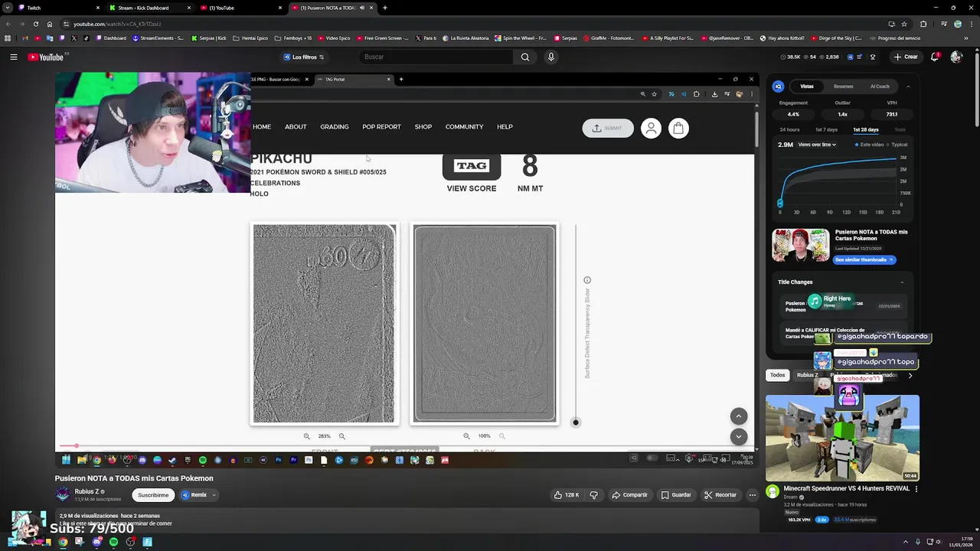Click the YouTube search magnifier button
Image resolution: width=980 pixels, height=551 pixels.
[525, 57]
